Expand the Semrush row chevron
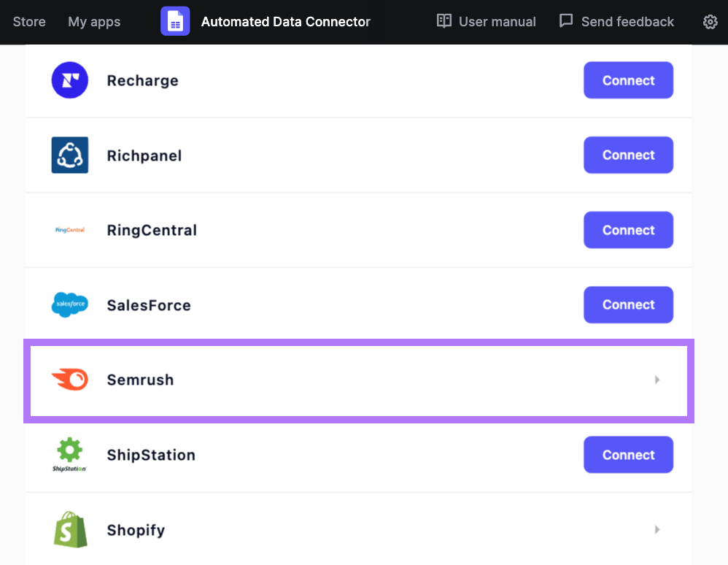The image size is (728, 565). (x=657, y=380)
